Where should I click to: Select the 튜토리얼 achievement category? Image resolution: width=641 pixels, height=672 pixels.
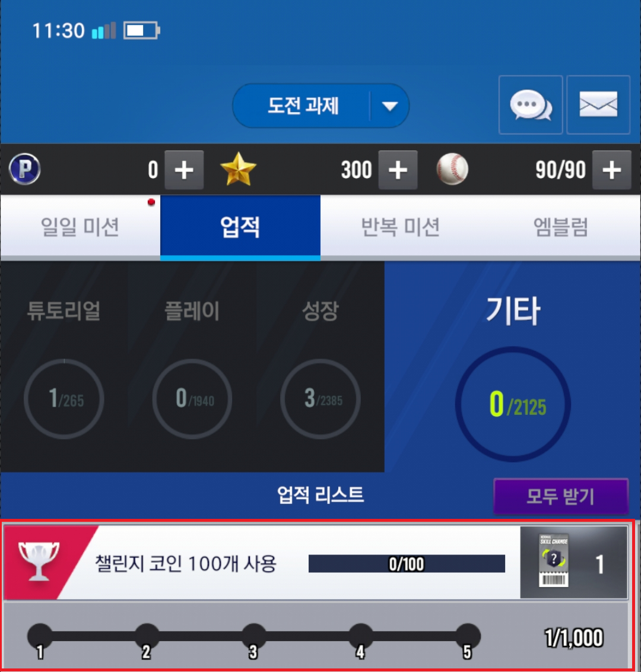64,366
